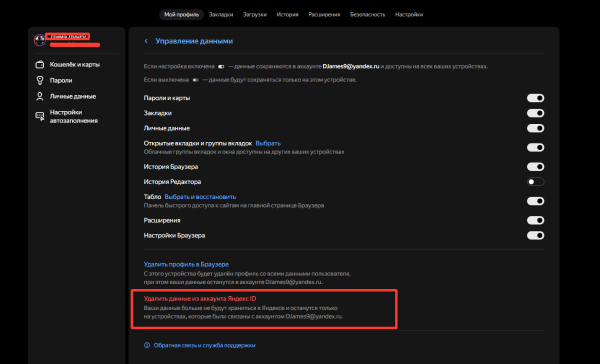The image size is (600, 364).
Task: Click the Настройки автозаполнения icon
Action: click(40, 116)
